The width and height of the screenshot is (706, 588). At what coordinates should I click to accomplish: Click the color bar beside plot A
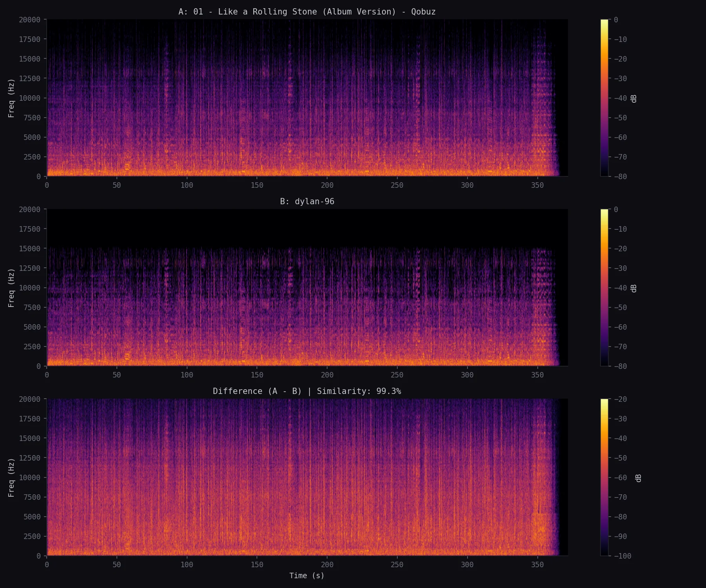pyautogui.click(x=604, y=98)
